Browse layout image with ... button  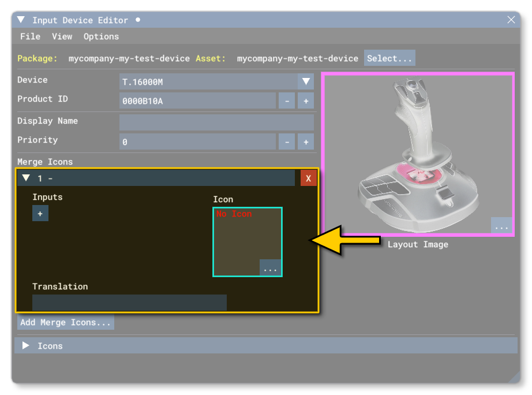(501, 226)
